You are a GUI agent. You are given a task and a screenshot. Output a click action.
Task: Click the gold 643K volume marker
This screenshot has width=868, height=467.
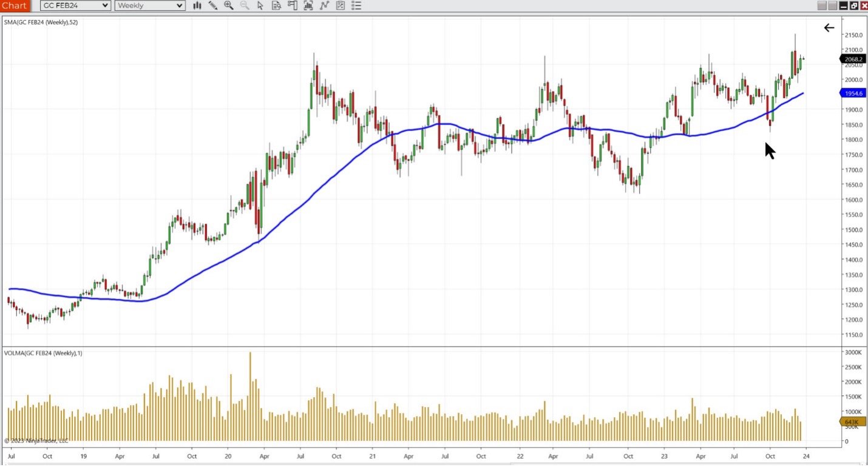pyautogui.click(x=851, y=422)
